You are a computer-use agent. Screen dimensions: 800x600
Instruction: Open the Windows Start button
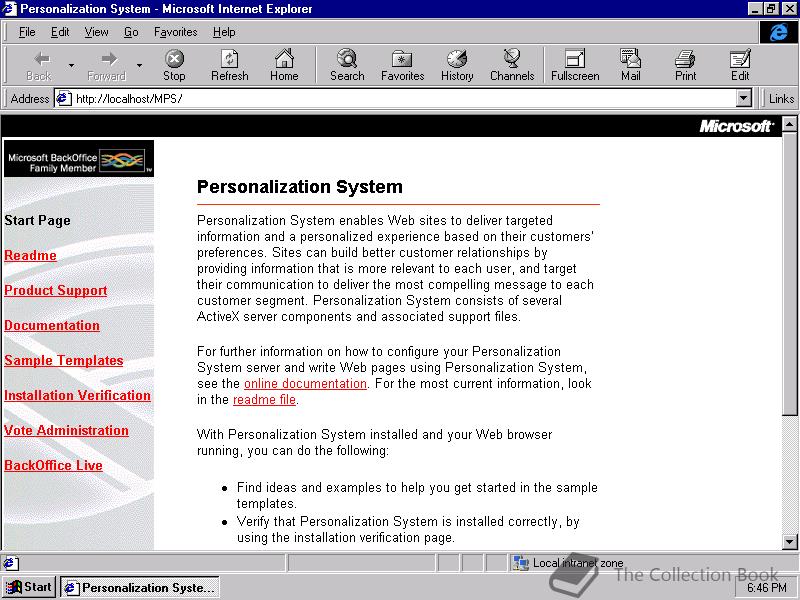(x=29, y=587)
